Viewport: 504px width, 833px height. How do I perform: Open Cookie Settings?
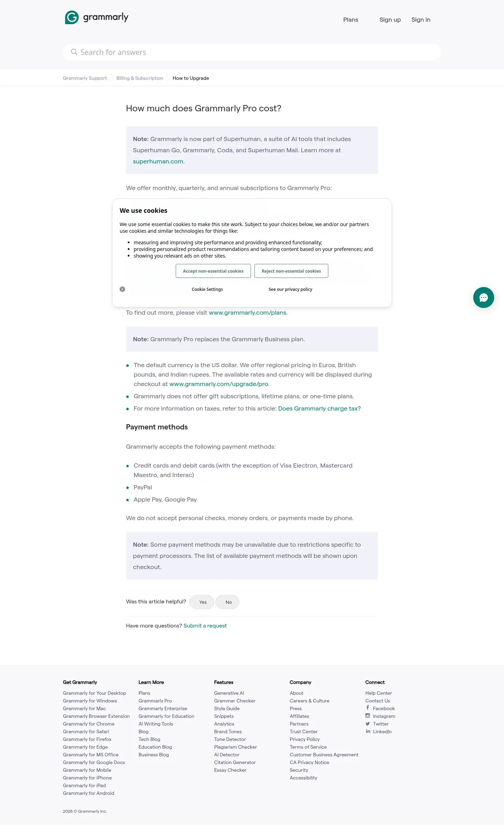pos(207,289)
